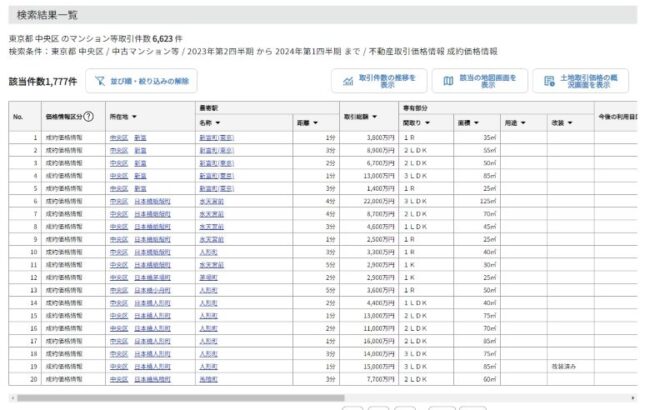Select the 22,000万円 price cell in row 6
This screenshot has width=650, height=410.
(x=369, y=201)
